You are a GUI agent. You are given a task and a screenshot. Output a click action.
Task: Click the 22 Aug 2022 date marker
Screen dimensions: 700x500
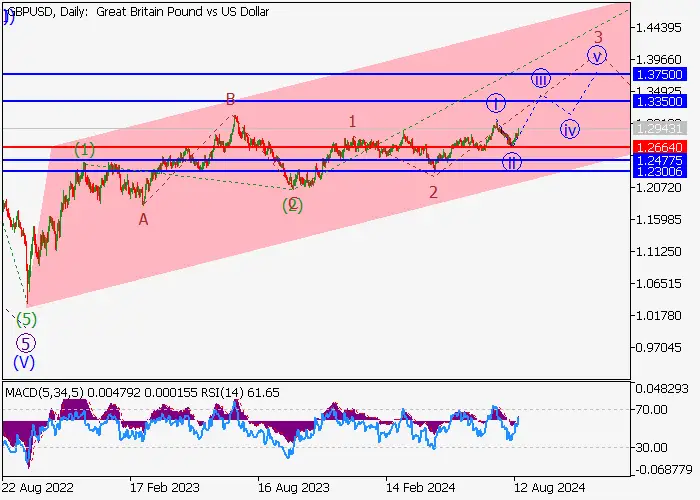point(38,487)
